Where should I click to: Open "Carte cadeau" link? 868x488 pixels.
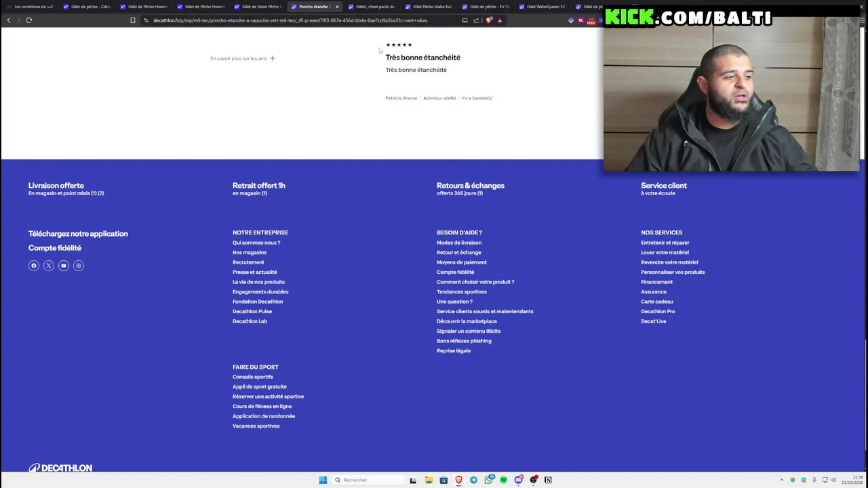point(657,302)
